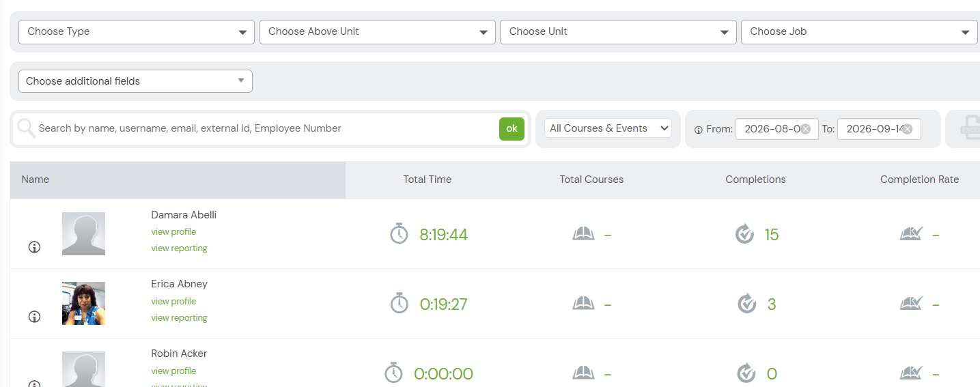Sort by Total Courses column header

(x=591, y=180)
